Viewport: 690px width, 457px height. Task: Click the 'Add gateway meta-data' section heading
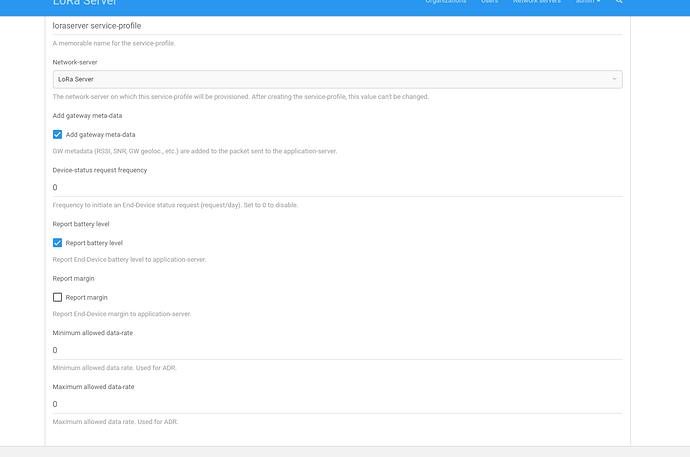[x=87, y=116]
